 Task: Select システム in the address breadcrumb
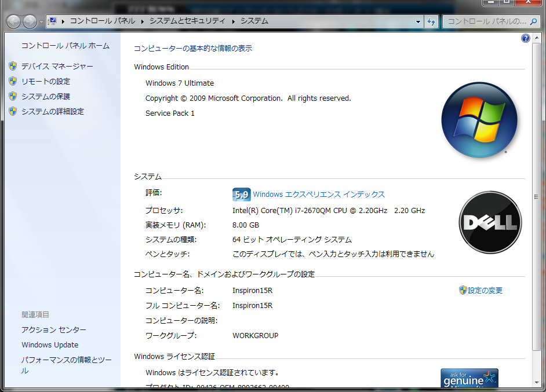[x=254, y=21]
